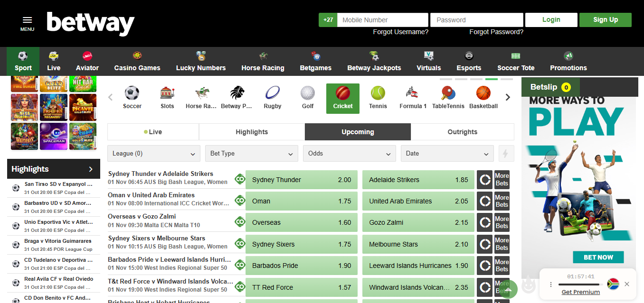Select Overseas odds 1.60 bet option
Viewport: 644px width, 303px height.
(x=301, y=222)
